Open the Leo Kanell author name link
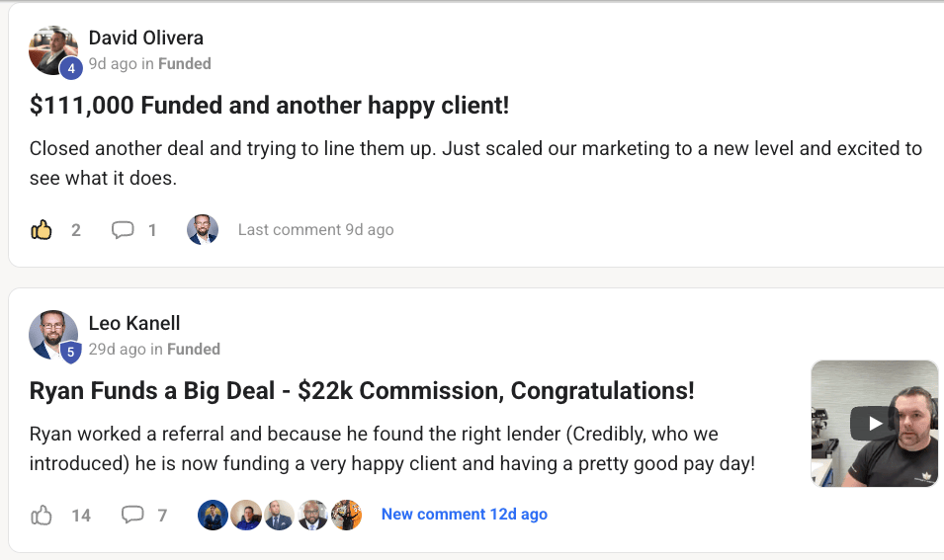The height and width of the screenshot is (560, 944). click(x=134, y=323)
